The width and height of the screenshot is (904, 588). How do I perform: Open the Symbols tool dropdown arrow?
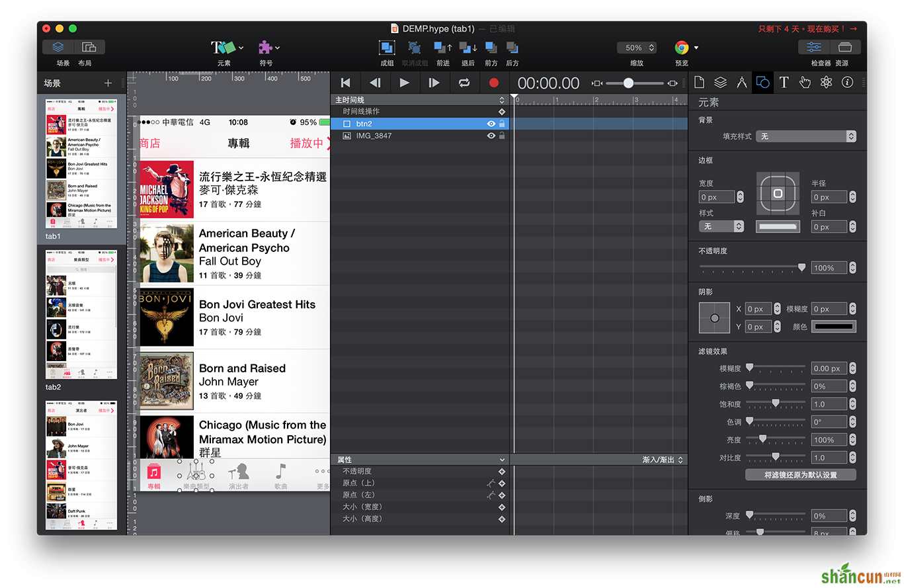click(277, 48)
